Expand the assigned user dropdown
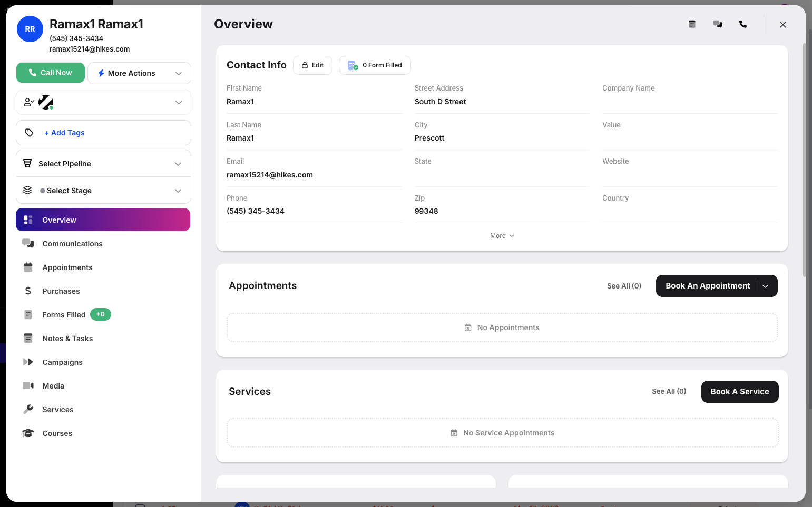The image size is (812, 507). [179, 102]
